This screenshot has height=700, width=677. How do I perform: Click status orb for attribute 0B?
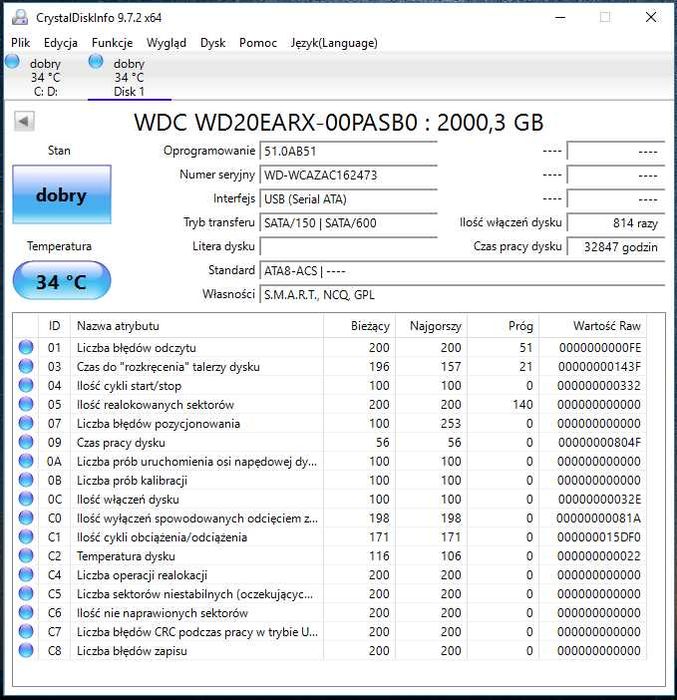point(26,480)
